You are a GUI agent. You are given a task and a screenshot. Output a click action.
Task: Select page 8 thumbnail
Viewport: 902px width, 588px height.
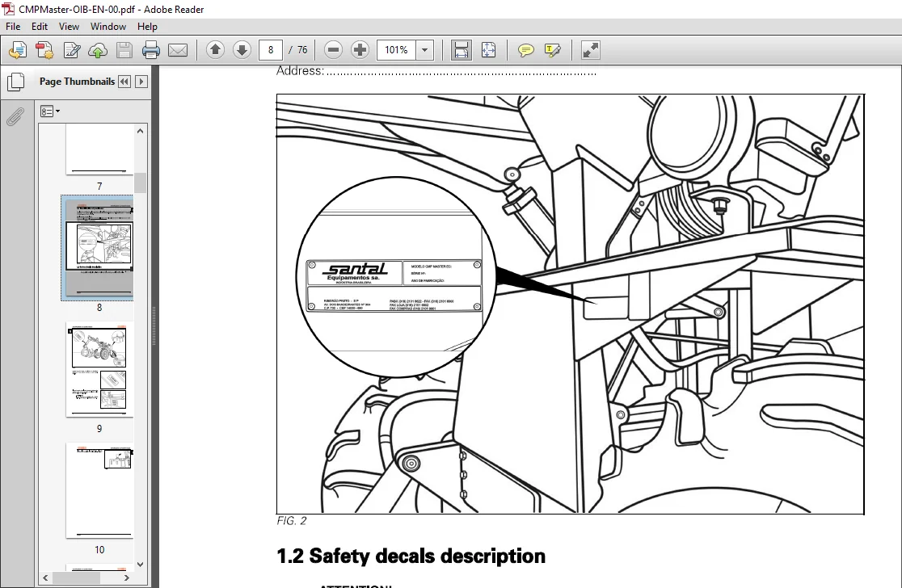click(99, 247)
